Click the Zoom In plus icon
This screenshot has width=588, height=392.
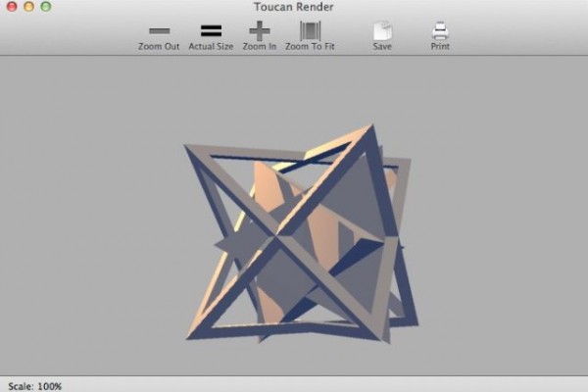[260, 30]
